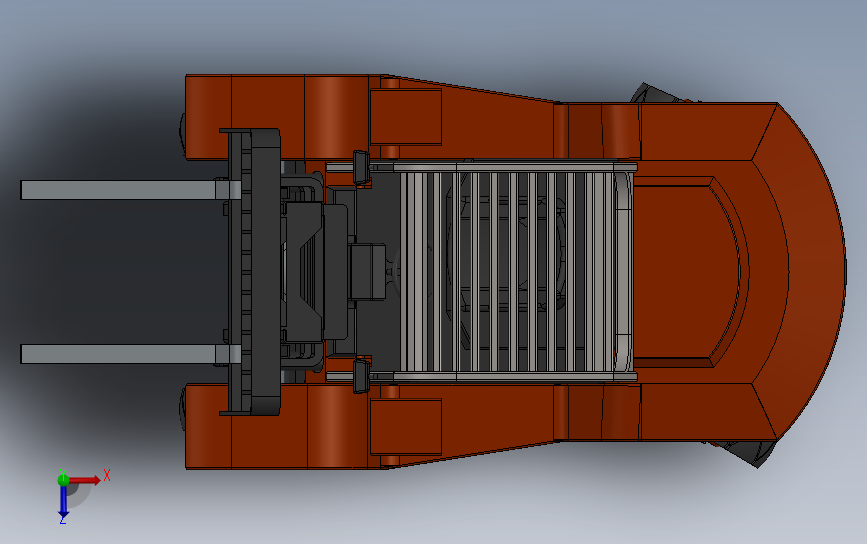Select the rounded rear counterweight body
Viewport: 867px width, 544px height.
tap(743, 271)
